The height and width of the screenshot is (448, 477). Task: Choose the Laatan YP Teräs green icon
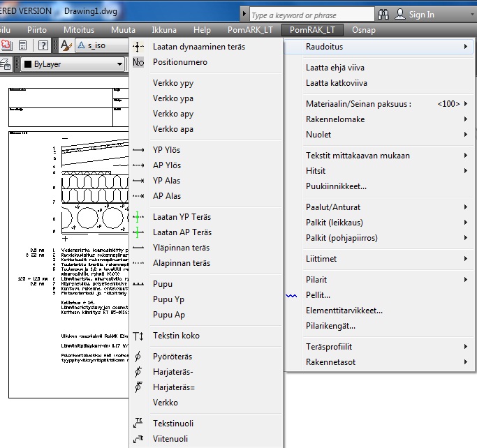[138, 217]
